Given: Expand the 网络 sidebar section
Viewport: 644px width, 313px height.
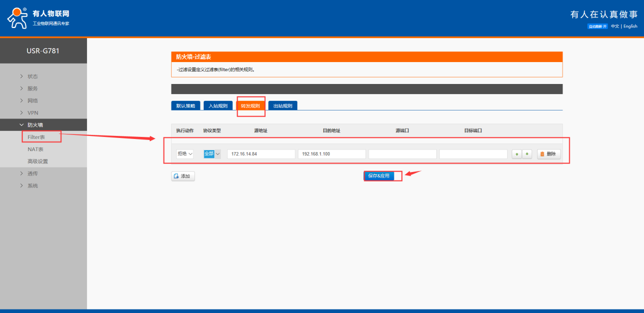Looking at the screenshot, I should pos(33,101).
